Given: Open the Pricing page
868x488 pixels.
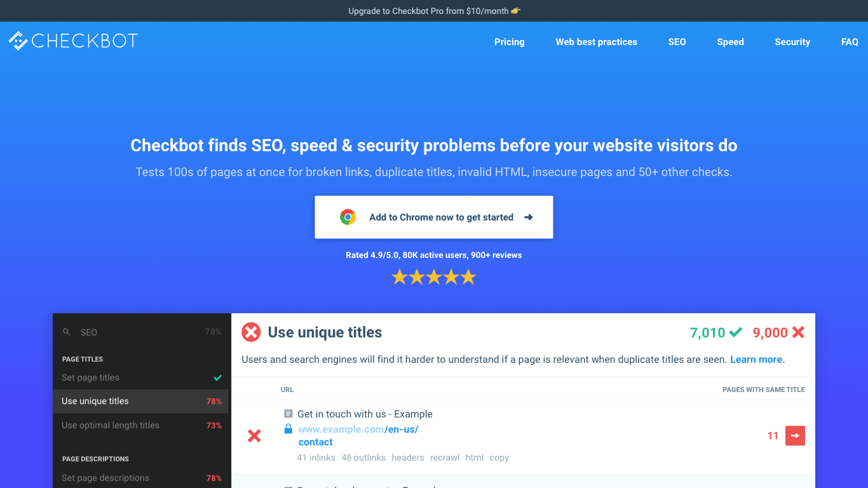Looking at the screenshot, I should pos(510,42).
